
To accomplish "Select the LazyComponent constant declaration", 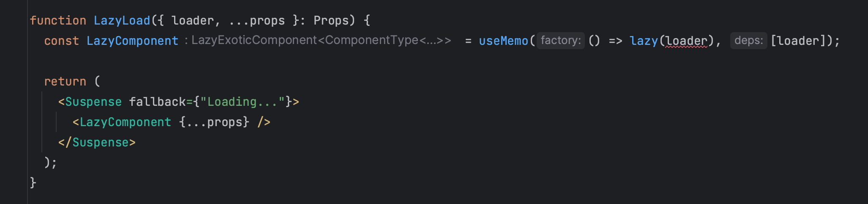I will (132, 41).
